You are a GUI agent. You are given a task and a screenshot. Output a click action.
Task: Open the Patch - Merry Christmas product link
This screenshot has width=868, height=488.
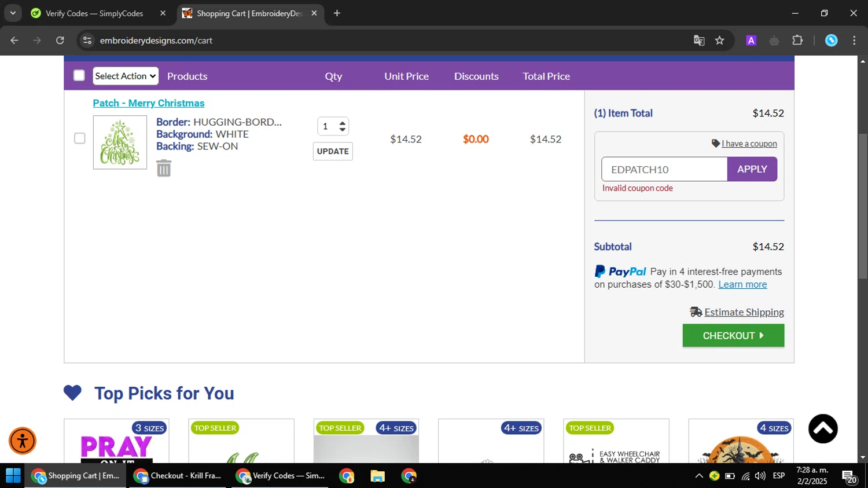coord(149,103)
